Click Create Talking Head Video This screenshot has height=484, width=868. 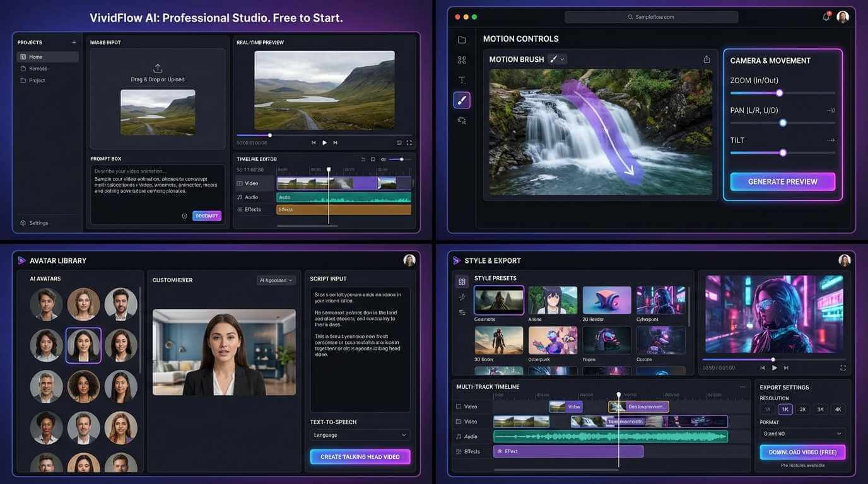point(360,456)
